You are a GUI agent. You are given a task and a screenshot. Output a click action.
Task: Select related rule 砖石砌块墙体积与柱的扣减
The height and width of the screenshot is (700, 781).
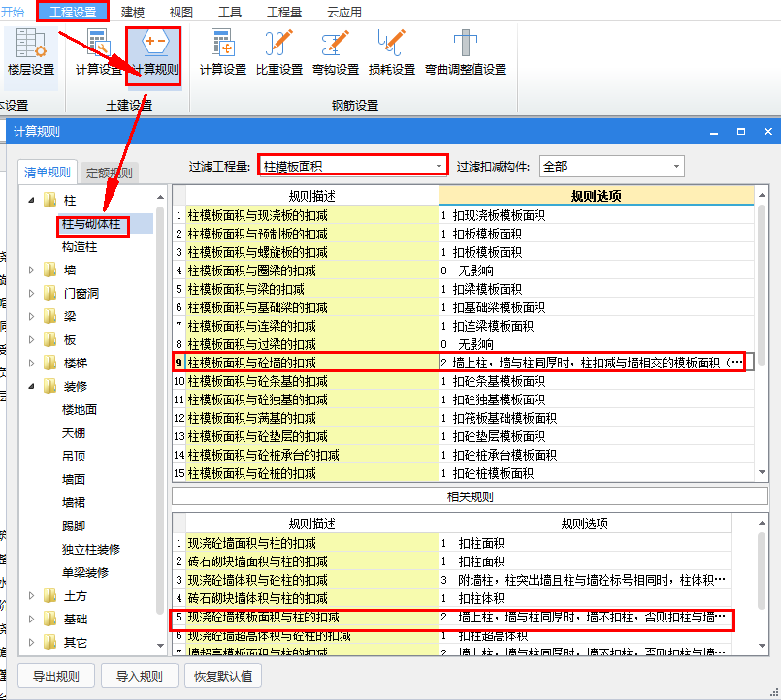(452, 598)
